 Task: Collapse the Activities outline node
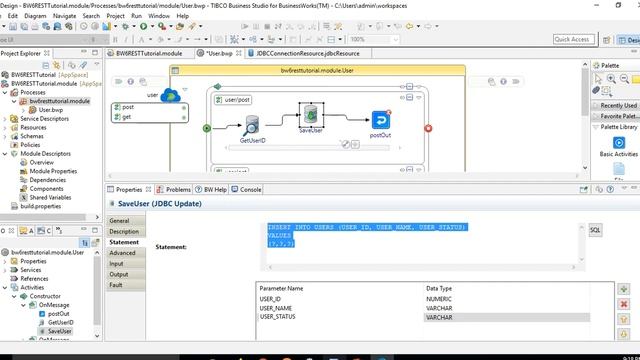pos(5,287)
